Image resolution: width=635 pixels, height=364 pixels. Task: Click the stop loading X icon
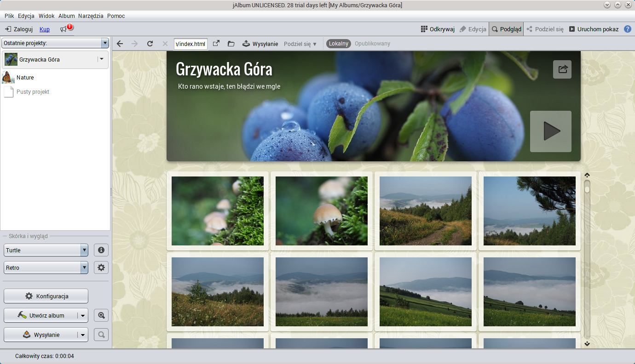(165, 44)
